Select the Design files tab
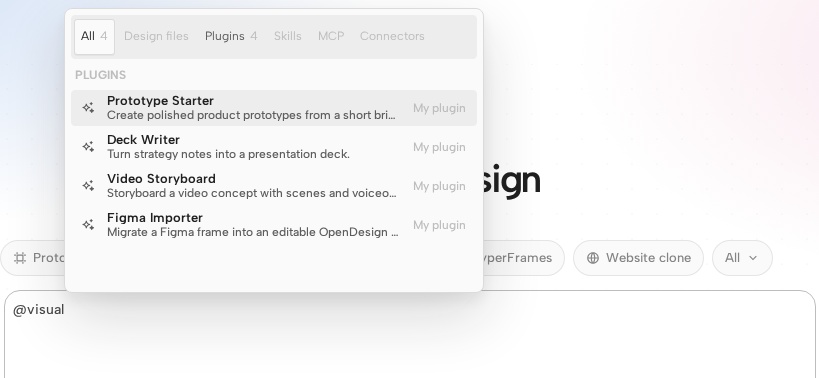The width and height of the screenshot is (819, 378). point(156,37)
